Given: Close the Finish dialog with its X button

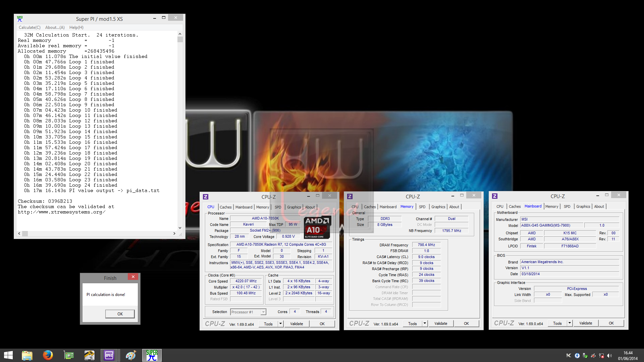Looking at the screenshot, I should (133, 277).
